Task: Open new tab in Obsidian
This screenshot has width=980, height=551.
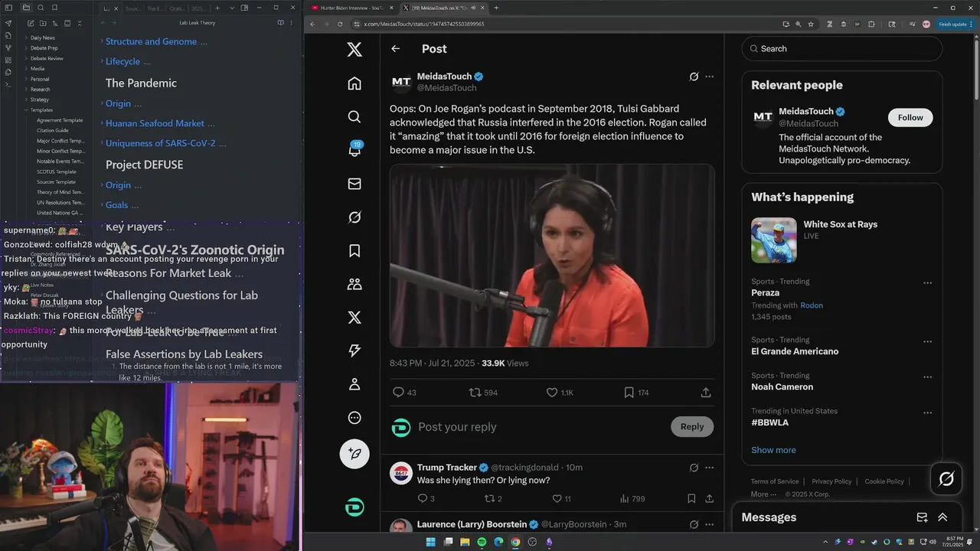Action: [x=217, y=8]
